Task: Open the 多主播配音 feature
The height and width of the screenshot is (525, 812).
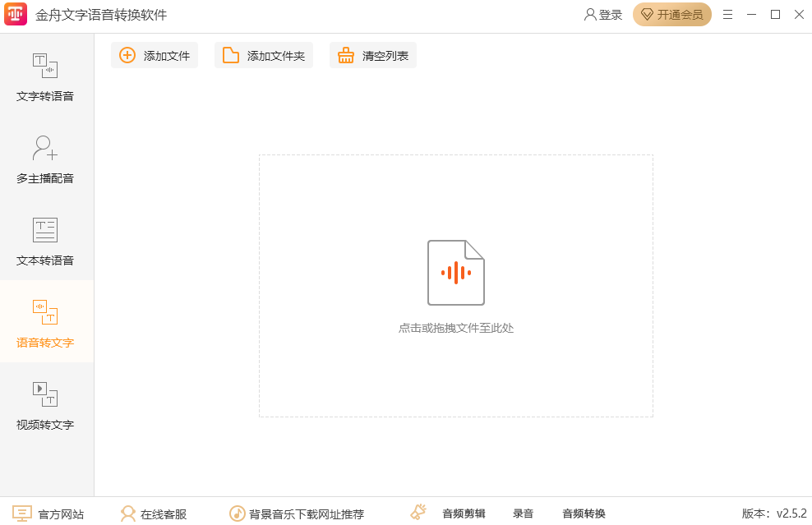Action: click(47, 160)
